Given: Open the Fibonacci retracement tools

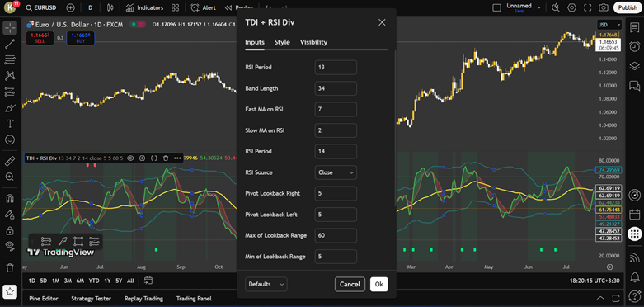Looking at the screenshot, I should (x=10, y=59).
